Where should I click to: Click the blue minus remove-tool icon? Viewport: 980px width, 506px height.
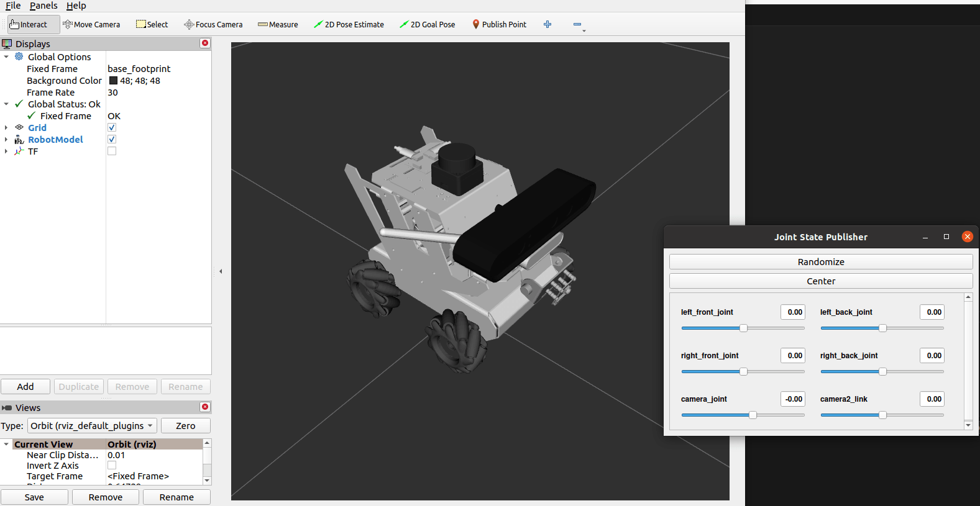point(577,25)
